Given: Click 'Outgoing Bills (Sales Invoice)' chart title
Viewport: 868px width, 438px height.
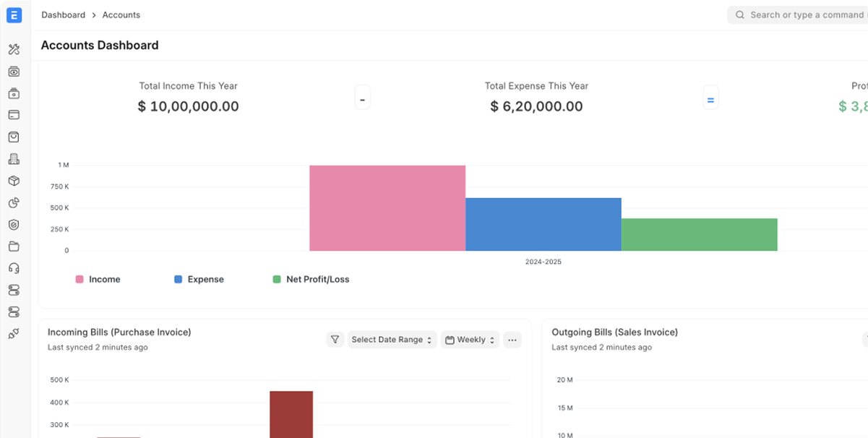Looking at the screenshot, I should pos(615,332).
